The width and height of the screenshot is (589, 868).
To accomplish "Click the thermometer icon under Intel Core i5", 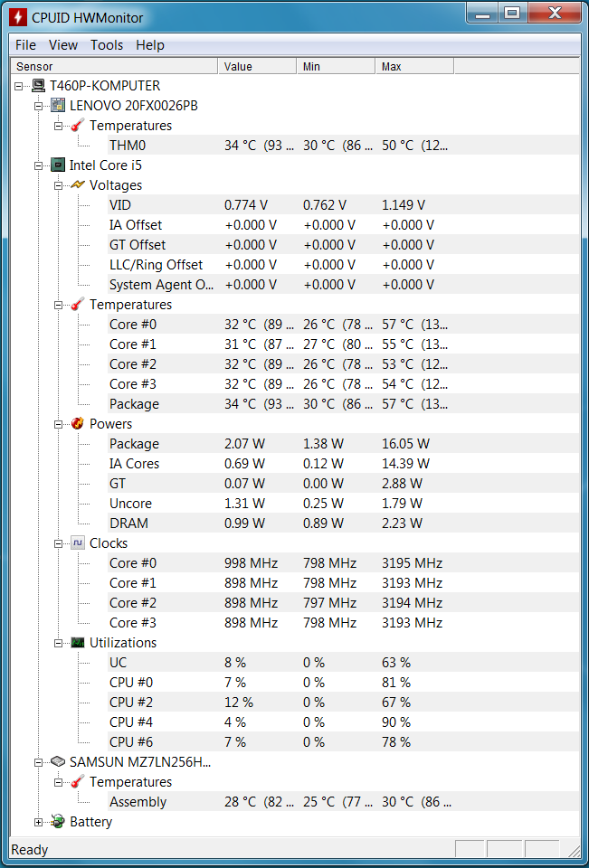I will [78, 305].
